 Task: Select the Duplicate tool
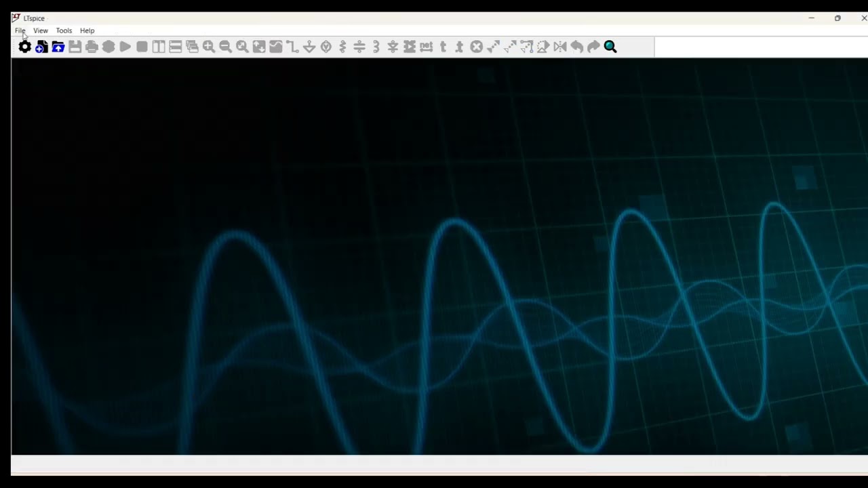coord(493,47)
